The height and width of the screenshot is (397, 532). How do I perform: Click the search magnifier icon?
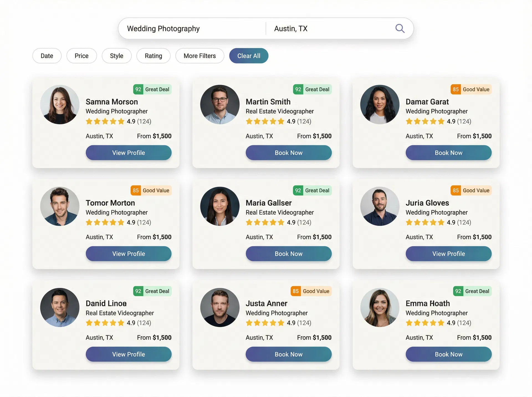pos(400,29)
